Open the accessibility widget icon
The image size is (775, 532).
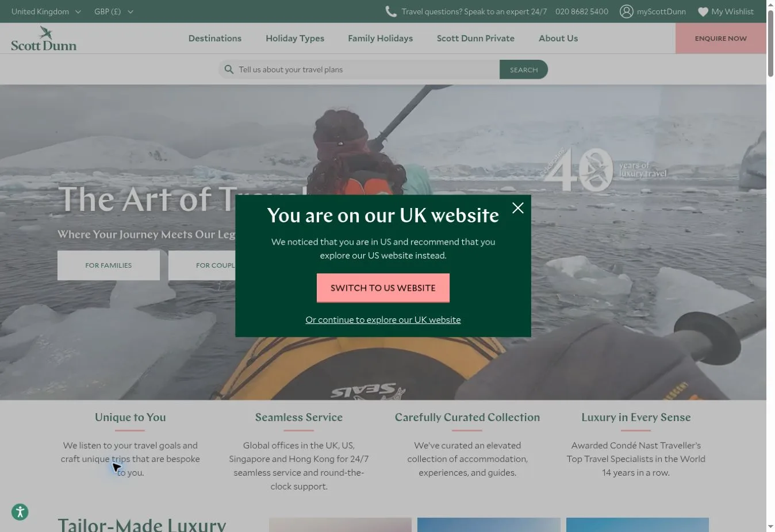pos(20,512)
